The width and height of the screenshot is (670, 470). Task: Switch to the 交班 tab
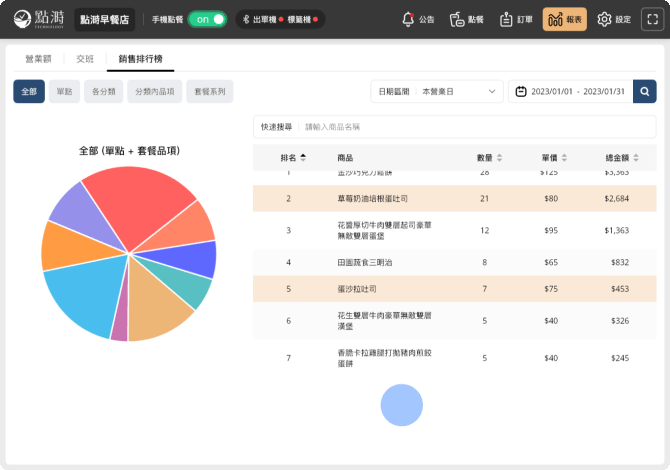coord(85,60)
